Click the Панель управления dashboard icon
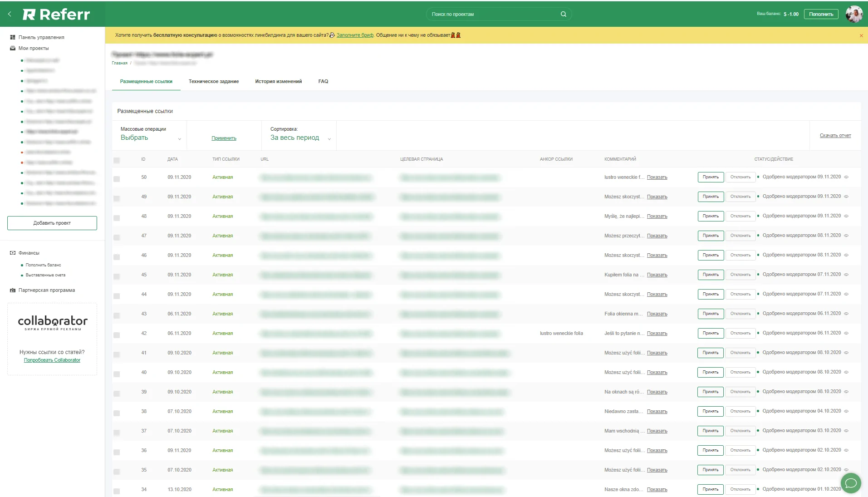868x497 pixels. point(13,37)
